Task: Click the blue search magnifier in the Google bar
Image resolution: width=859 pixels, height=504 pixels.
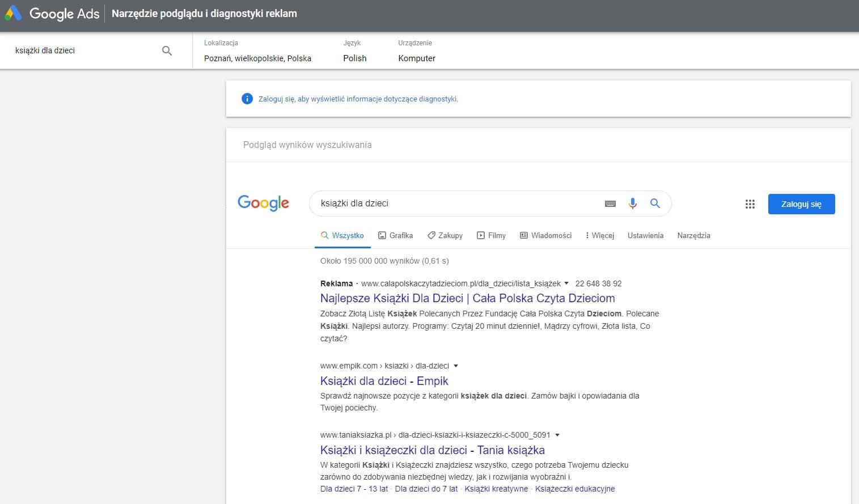Action: 655,203
